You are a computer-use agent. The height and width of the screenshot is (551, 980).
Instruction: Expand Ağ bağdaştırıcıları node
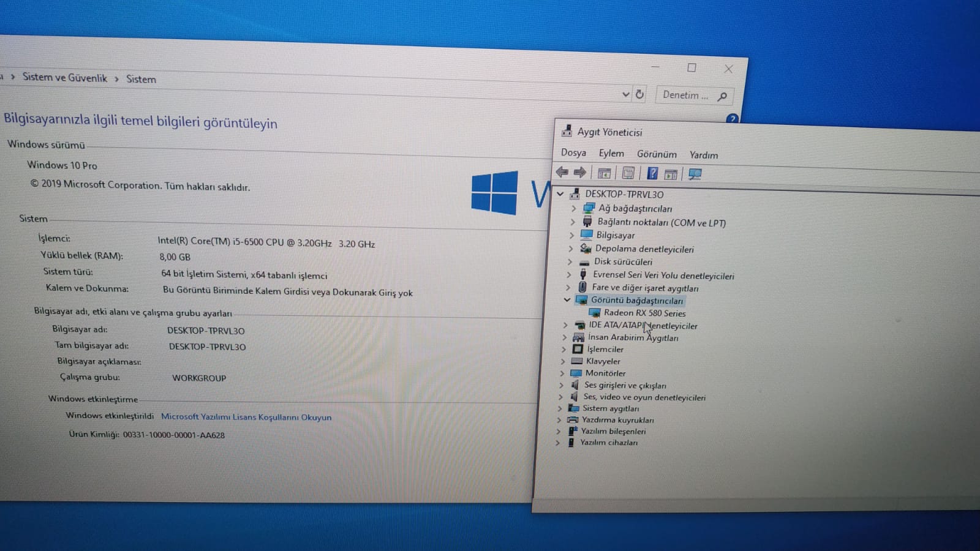(574, 208)
